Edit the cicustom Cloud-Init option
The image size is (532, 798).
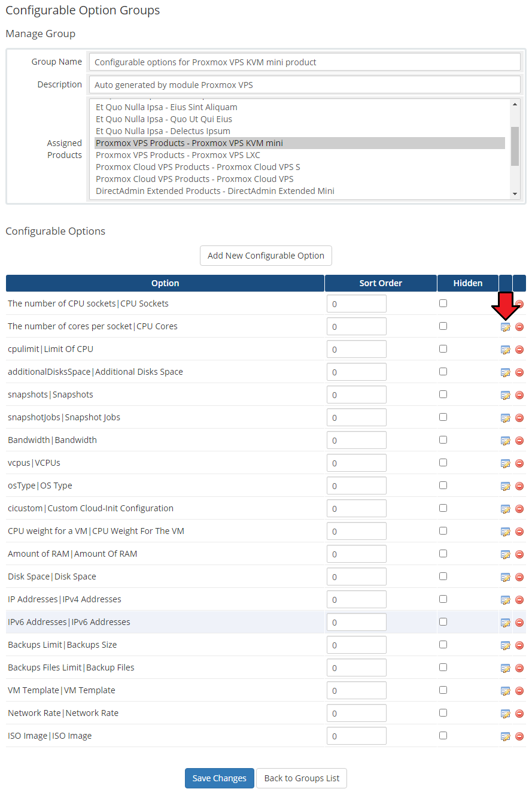[506, 509]
